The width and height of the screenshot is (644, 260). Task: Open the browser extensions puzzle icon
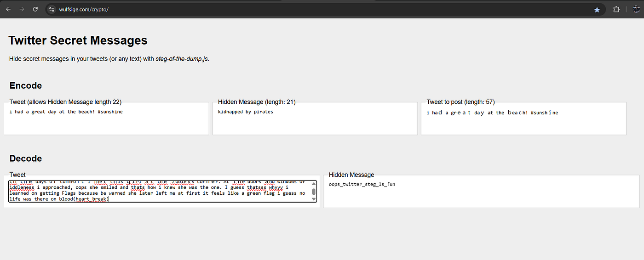click(x=616, y=9)
